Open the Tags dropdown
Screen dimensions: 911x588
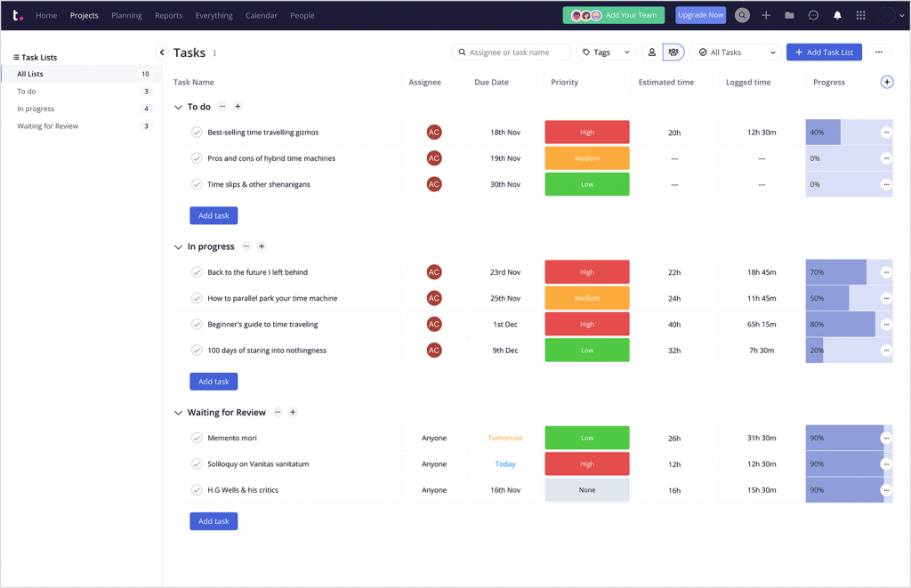click(605, 52)
